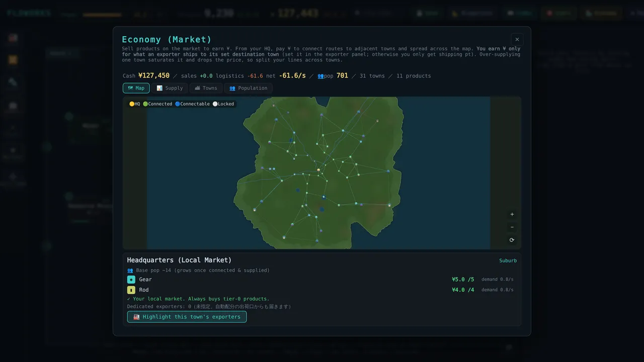
Task: Click the Suburb label
Action: coord(508,260)
